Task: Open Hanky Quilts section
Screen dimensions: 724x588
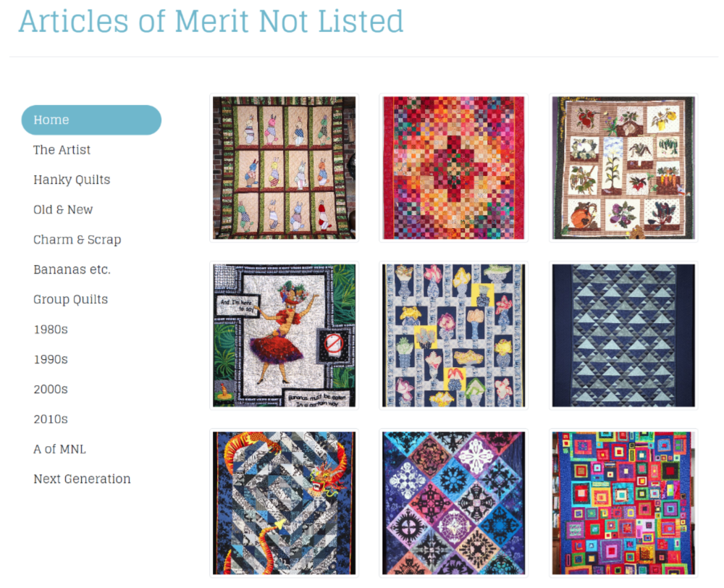Action: [x=72, y=180]
